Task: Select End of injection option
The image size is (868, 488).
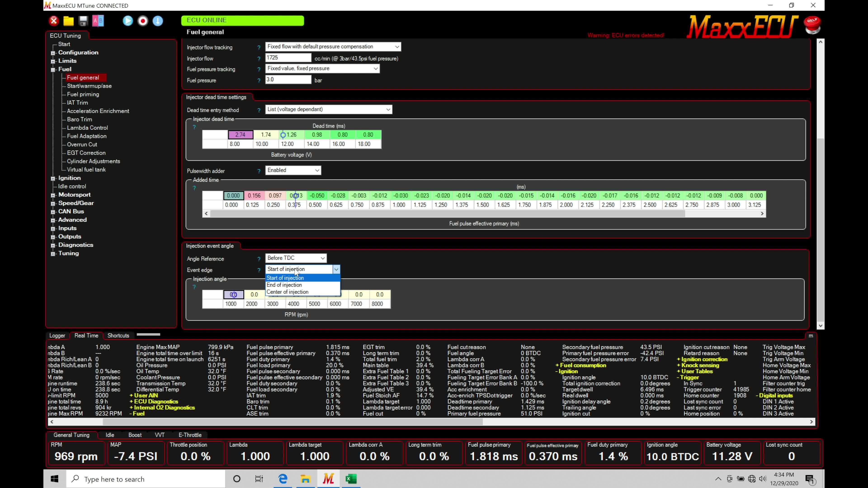Action: [x=303, y=285]
